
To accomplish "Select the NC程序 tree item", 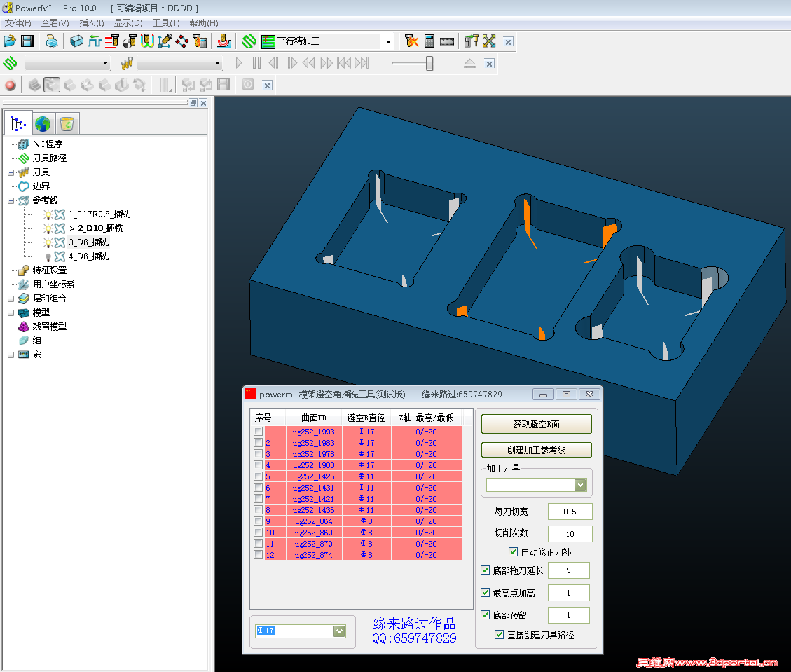I will 48,144.
